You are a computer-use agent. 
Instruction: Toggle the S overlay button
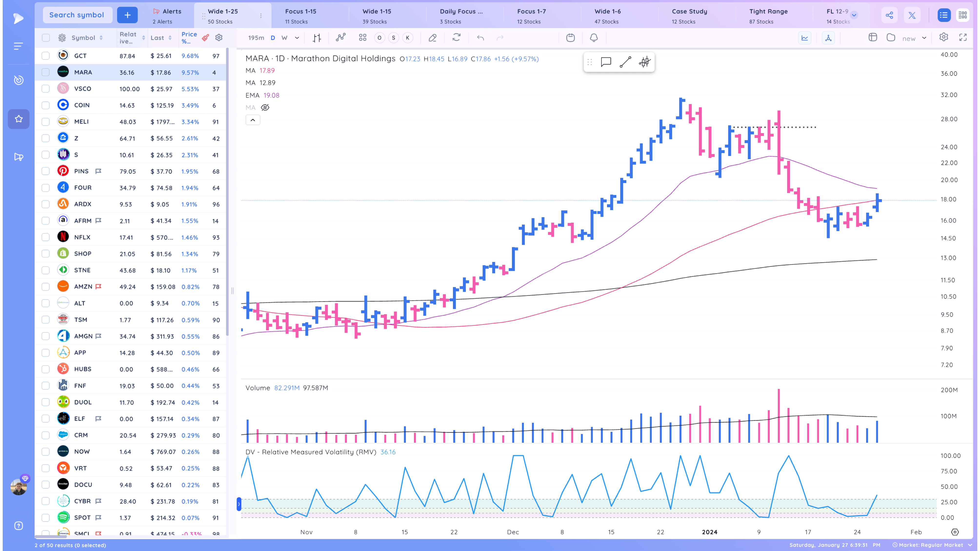[x=393, y=38]
